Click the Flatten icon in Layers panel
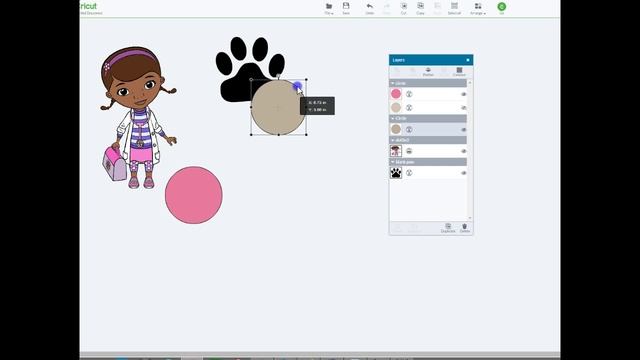Image resolution: width=640 pixels, height=360 pixels. (428, 71)
